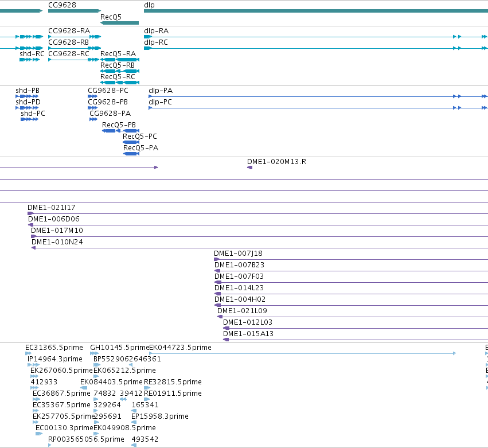Image resolution: width=488 pixels, height=448 pixels.
Task: Click the DME1-007B23 clone
Action: click(x=351, y=271)
